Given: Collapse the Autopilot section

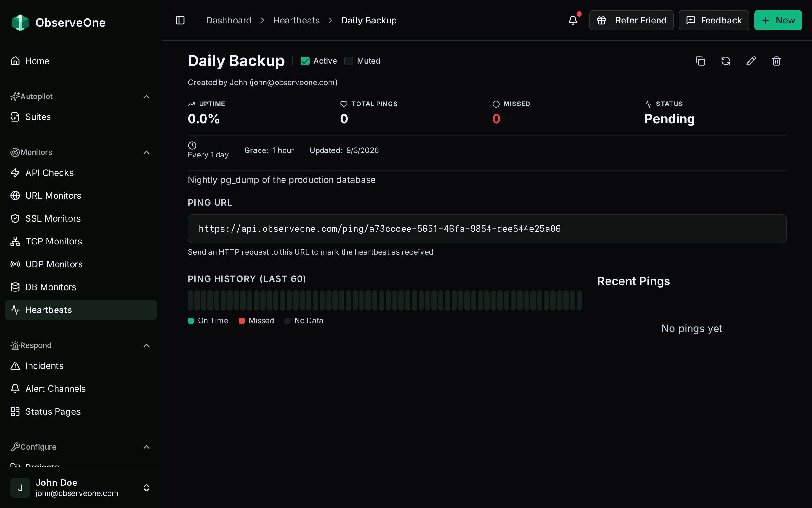Looking at the screenshot, I should click(x=147, y=97).
